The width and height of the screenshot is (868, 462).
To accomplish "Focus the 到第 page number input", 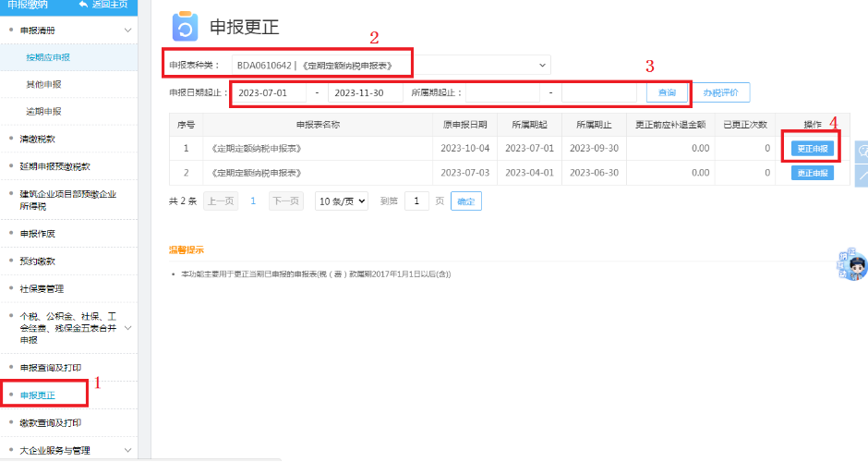I will 416,201.
